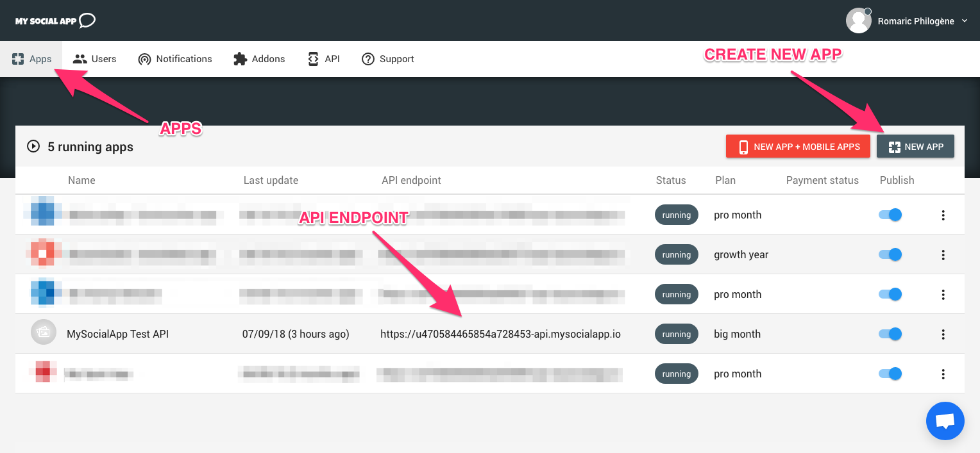Click the API endpoint URL u470584465854a728453

click(x=500, y=334)
